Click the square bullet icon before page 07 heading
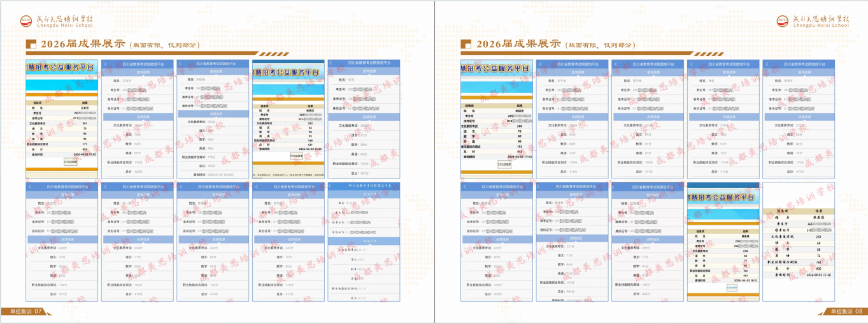Viewport: 868px width, 324px height. [31, 44]
